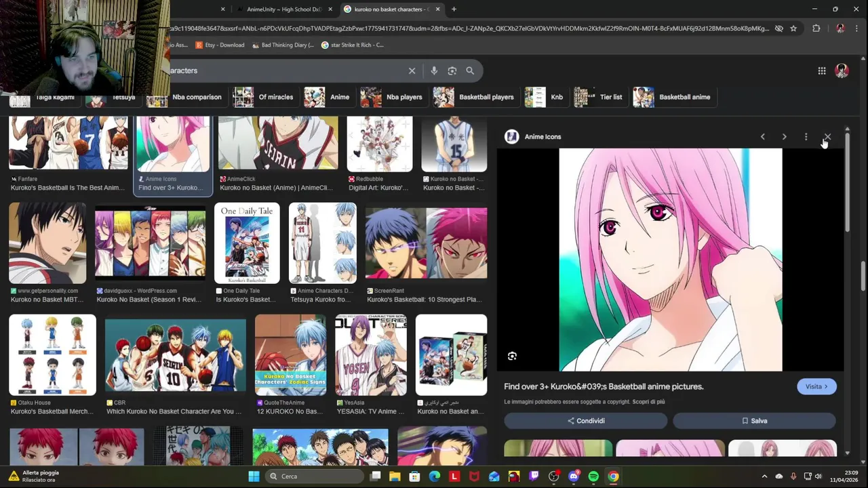This screenshot has height=488, width=868.
Task: Select the Basketball anime filter chip
Action: point(674,97)
